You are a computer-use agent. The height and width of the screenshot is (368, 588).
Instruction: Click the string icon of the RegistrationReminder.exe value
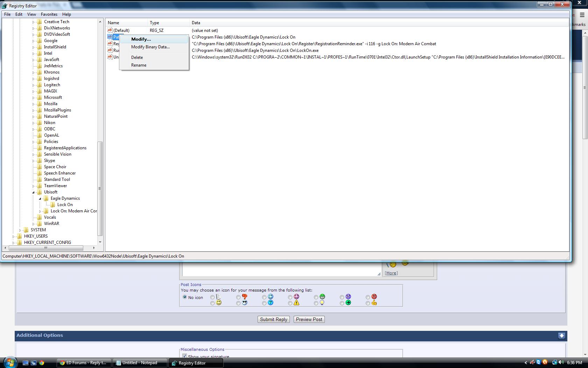pos(110,43)
